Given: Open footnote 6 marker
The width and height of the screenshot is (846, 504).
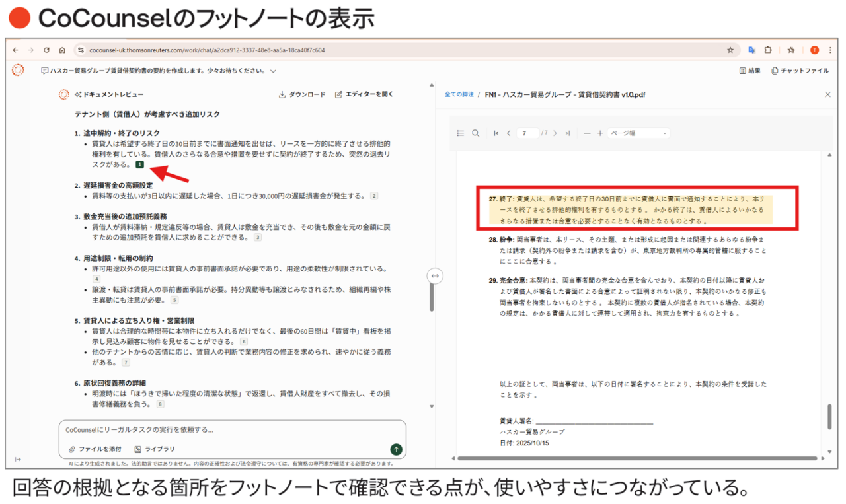Looking at the screenshot, I should coord(244,342).
